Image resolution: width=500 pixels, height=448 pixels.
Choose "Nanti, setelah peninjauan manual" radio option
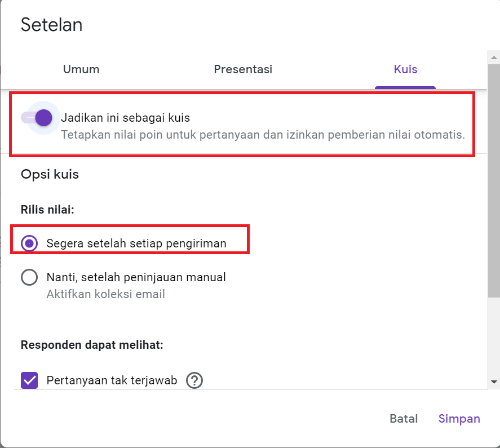tap(29, 277)
